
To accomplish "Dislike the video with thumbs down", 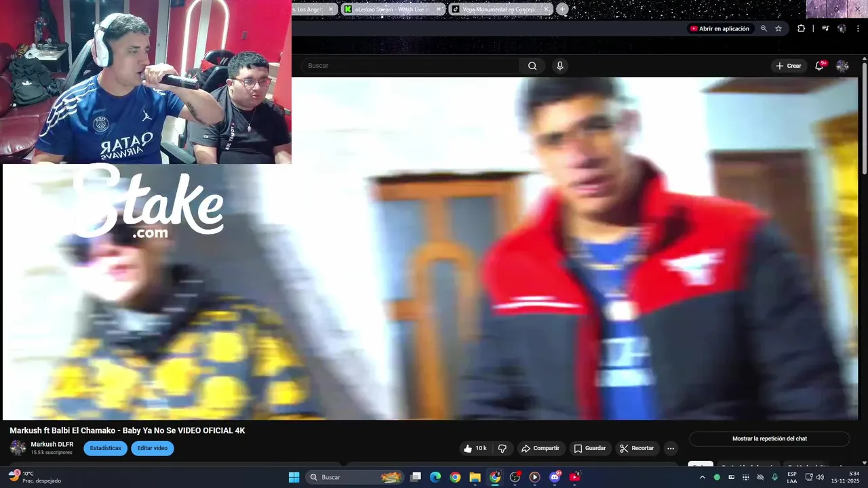I will 502,448.
